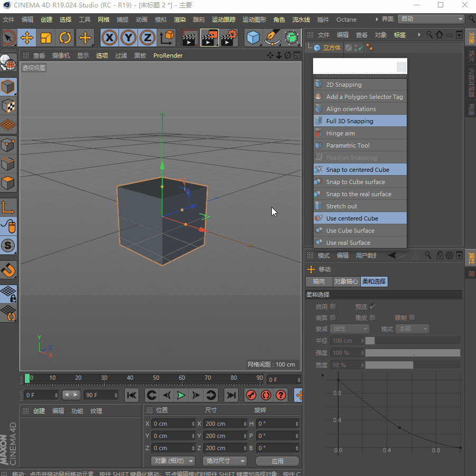Open the 对象 (相对) coordinate dropdown
The height and width of the screenshot is (476, 476).
[173, 461]
